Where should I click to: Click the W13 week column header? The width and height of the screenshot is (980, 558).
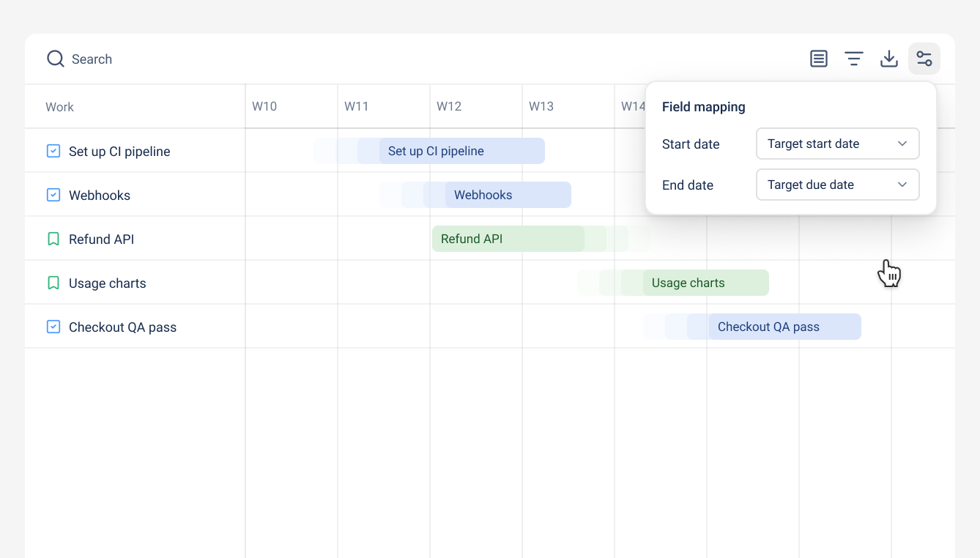(x=541, y=106)
